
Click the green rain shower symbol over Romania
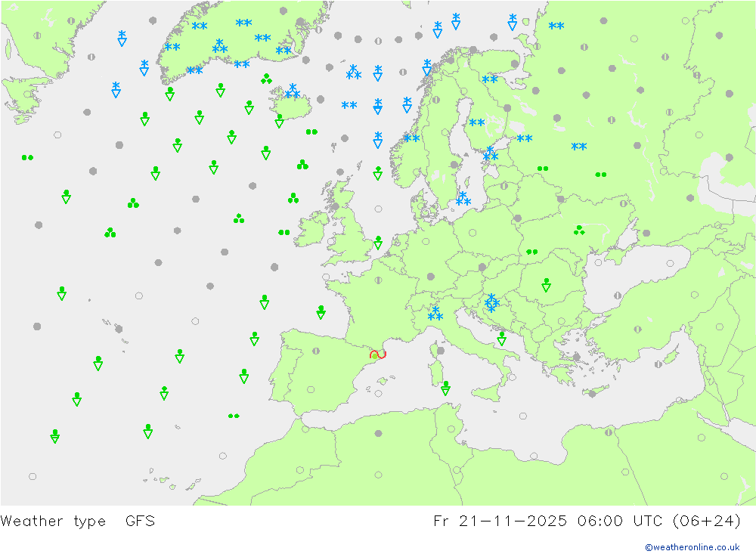(x=546, y=285)
